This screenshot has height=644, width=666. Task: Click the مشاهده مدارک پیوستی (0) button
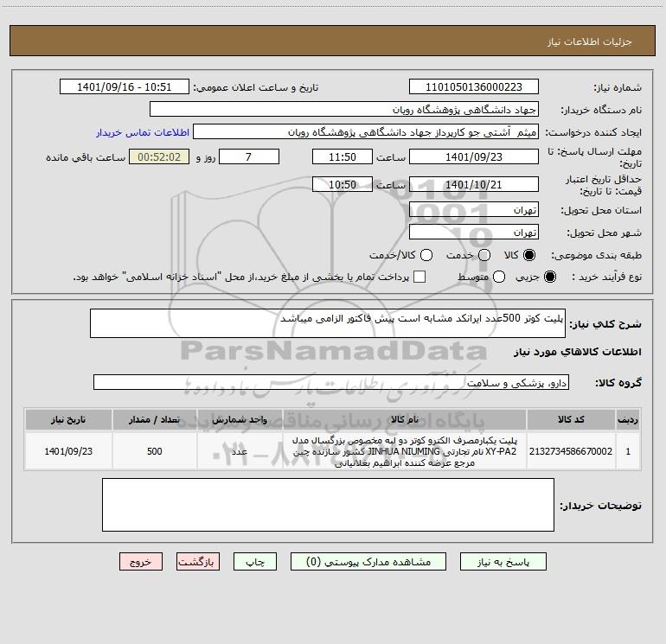click(368, 562)
